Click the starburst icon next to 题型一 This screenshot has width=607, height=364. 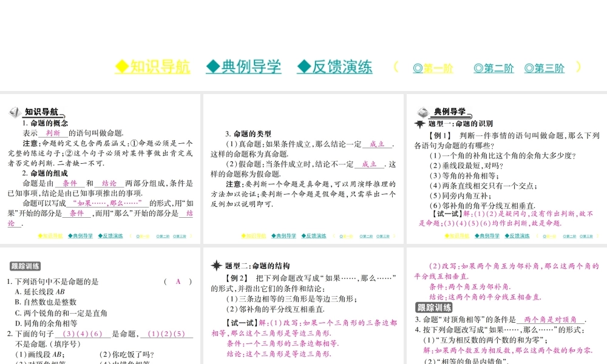pyautogui.click(x=419, y=124)
